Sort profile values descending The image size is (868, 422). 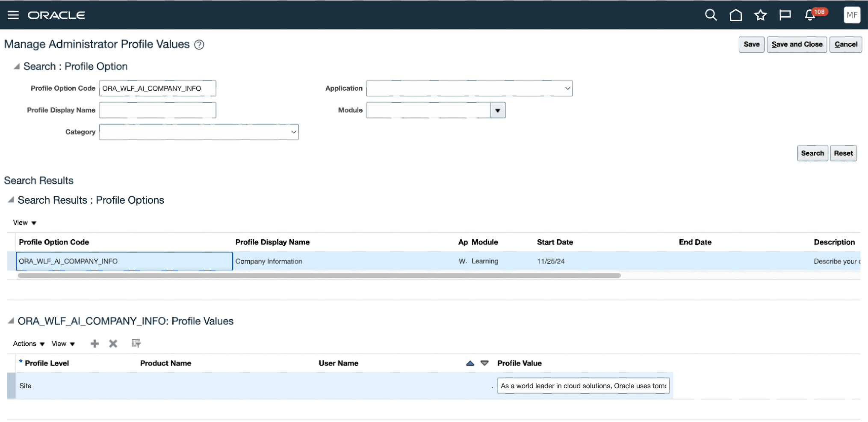[x=485, y=363]
